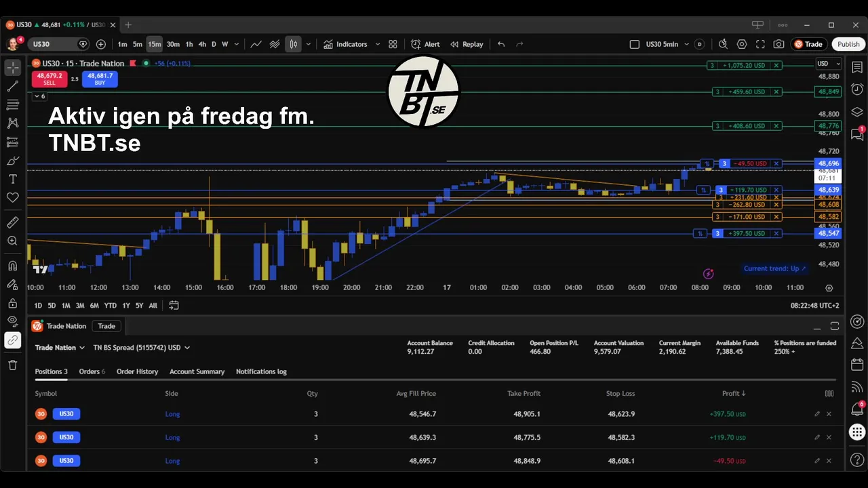Expand the Trade Nation broker dropdown

click(x=60, y=348)
